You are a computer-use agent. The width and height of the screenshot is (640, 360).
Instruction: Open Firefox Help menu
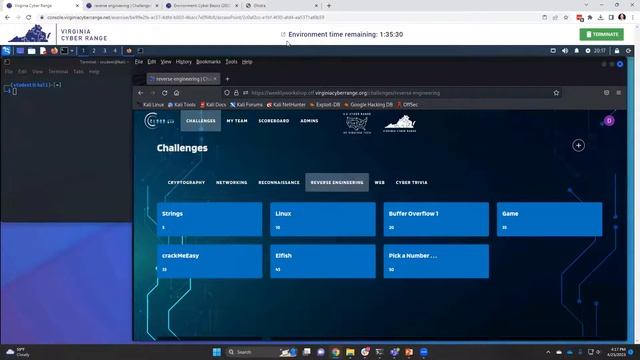click(247, 62)
